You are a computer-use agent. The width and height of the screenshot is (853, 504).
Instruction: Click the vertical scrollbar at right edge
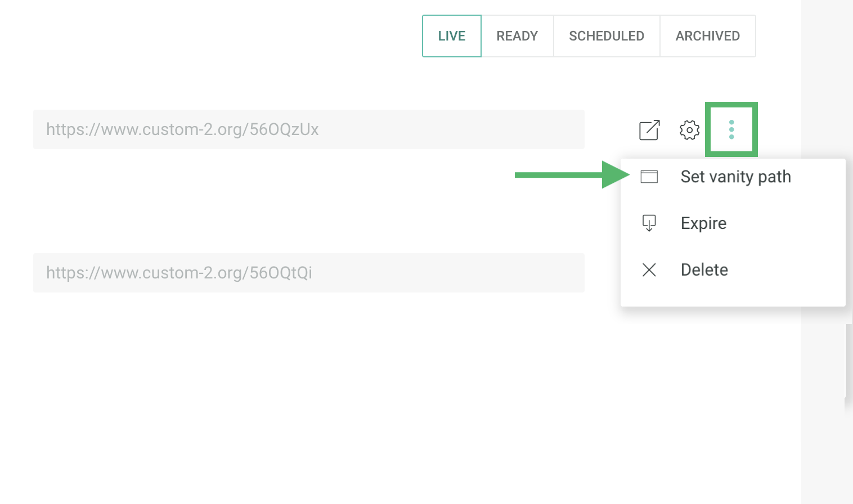tap(848, 360)
